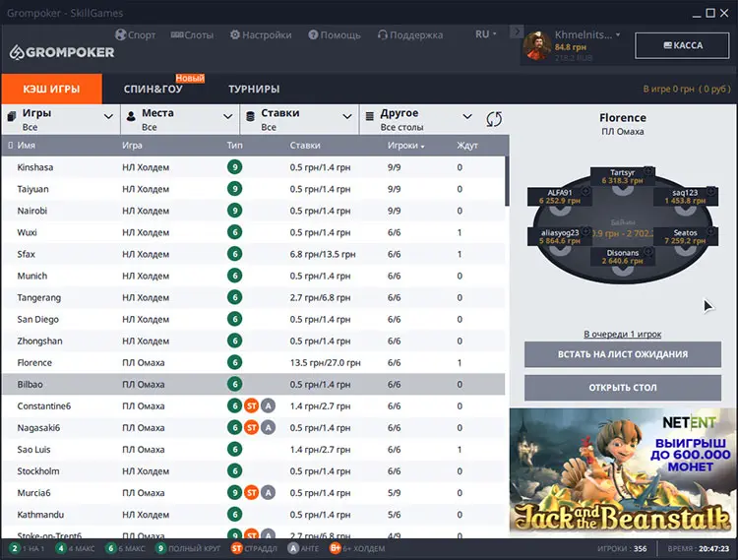Image resolution: width=738 pixels, height=560 pixels.
Task: Click the 6 макс legend icon
Action: pyautogui.click(x=110, y=549)
